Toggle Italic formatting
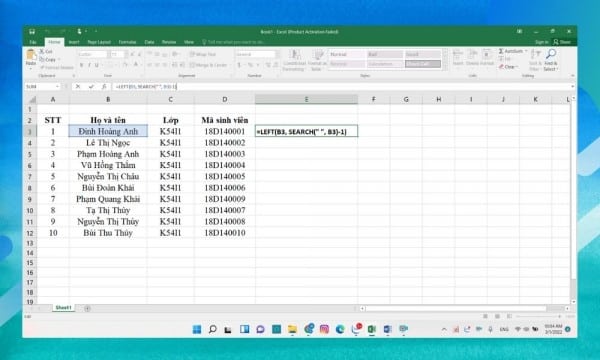The image size is (600, 360). click(x=89, y=65)
